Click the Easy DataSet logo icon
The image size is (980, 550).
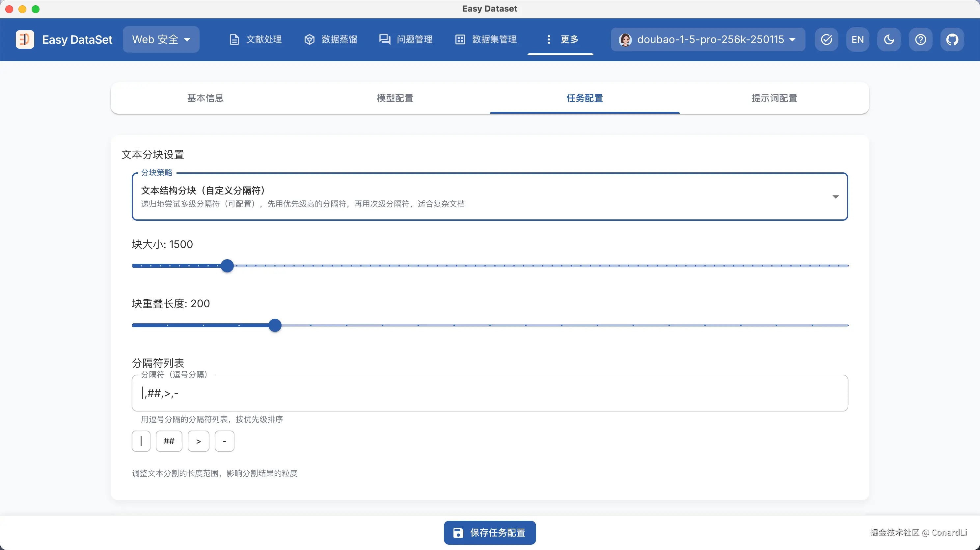pyautogui.click(x=25, y=39)
